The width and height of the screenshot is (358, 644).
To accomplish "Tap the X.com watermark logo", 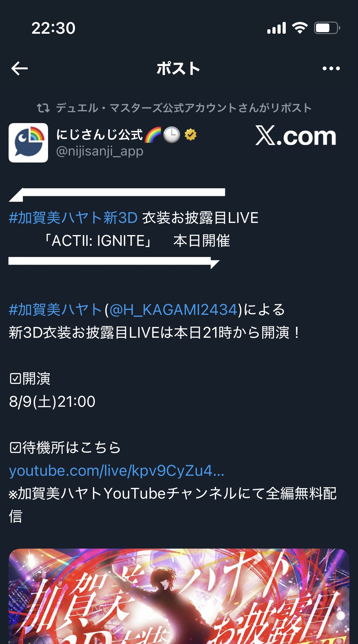I will click(296, 136).
